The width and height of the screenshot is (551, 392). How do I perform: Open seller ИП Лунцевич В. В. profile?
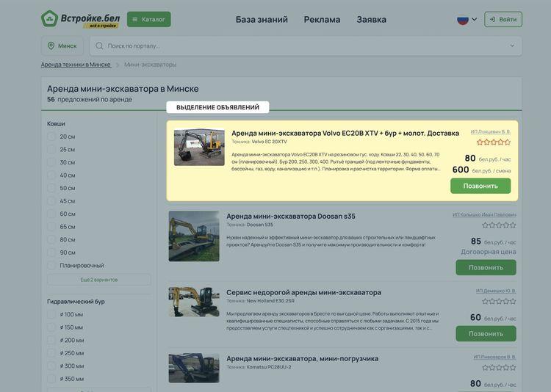pyautogui.click(x=491, y=131)
